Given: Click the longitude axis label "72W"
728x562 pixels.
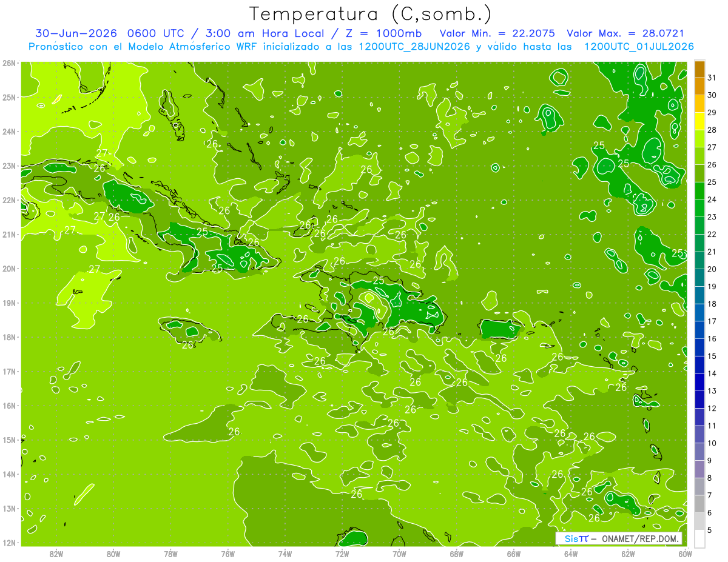Looking at the screenshot, I should click(x=342, y=553).
